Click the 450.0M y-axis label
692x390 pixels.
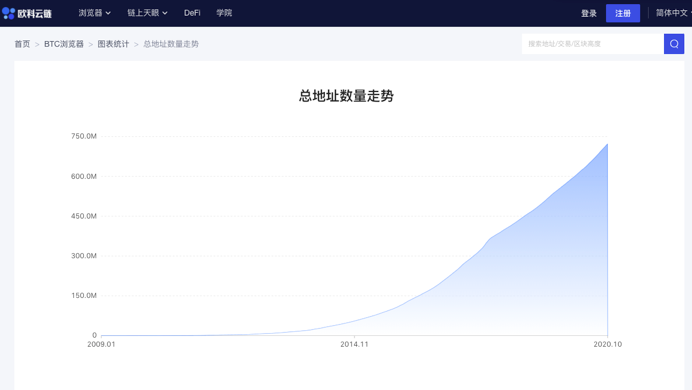84,216
